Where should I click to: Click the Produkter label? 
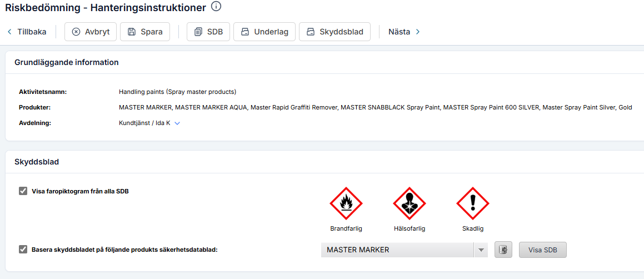[34, 107]
